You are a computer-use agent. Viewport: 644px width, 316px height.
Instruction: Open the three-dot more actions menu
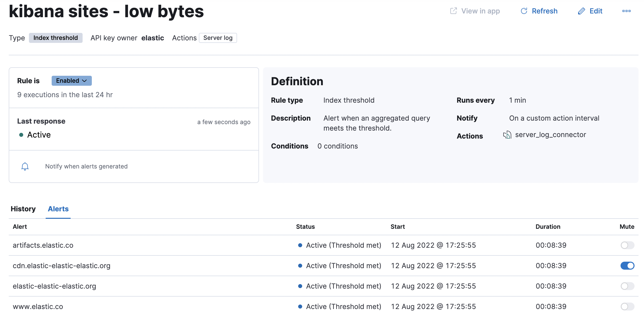pyautogui.click(x=626, y=11)
